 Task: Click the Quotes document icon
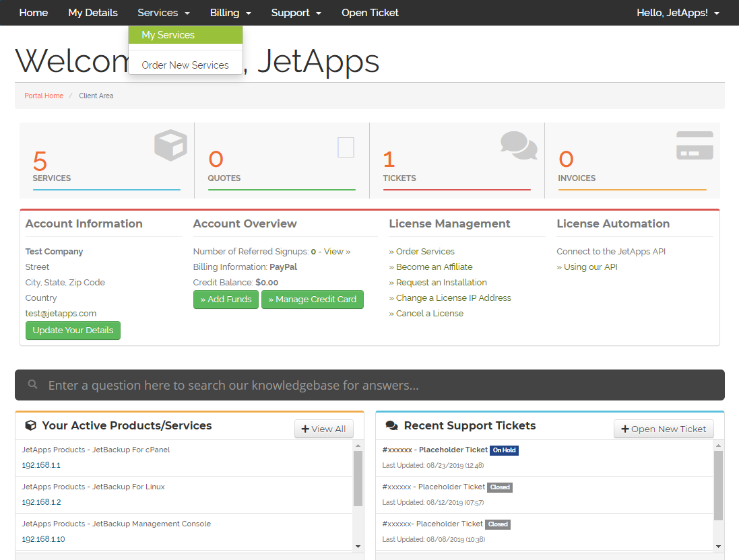pyautogui.click(x=346, y=147)
